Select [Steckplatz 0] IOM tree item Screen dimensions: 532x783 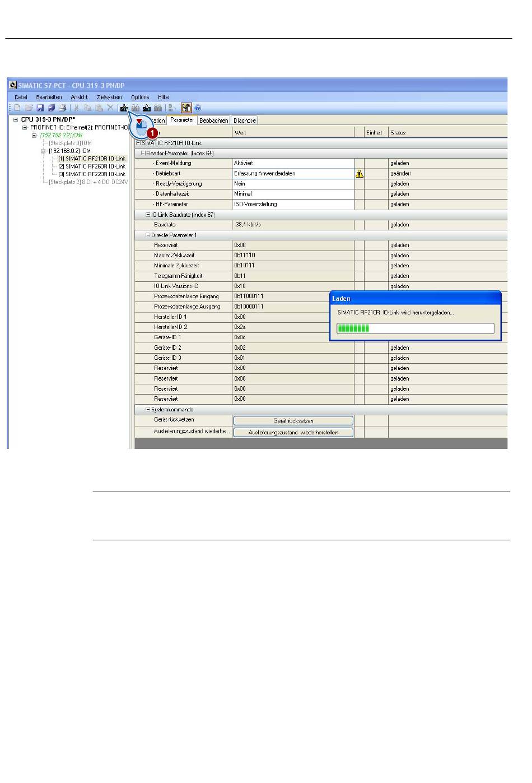tap(70, 143)
